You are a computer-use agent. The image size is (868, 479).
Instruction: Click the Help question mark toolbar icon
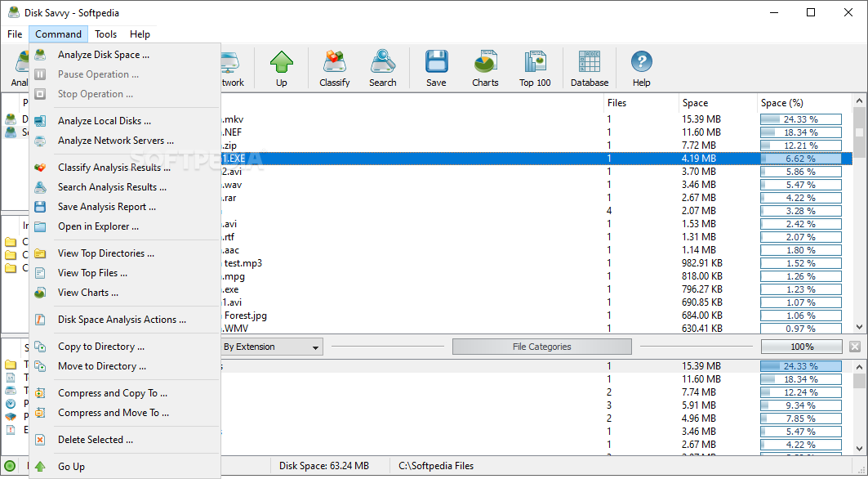tap(641, 61)
